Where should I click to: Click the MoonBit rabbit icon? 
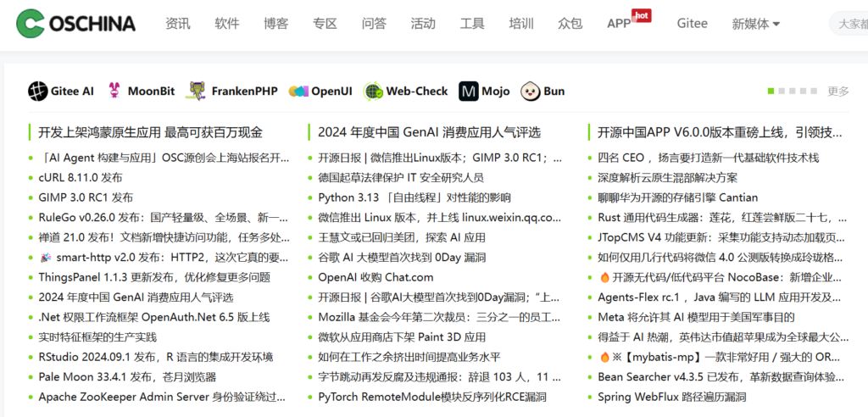(114, 91)
